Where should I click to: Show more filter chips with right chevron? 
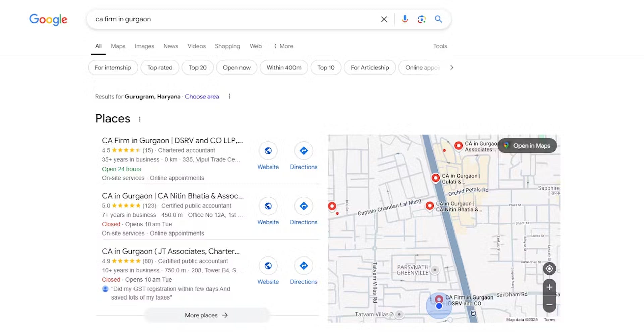(452, 68)
